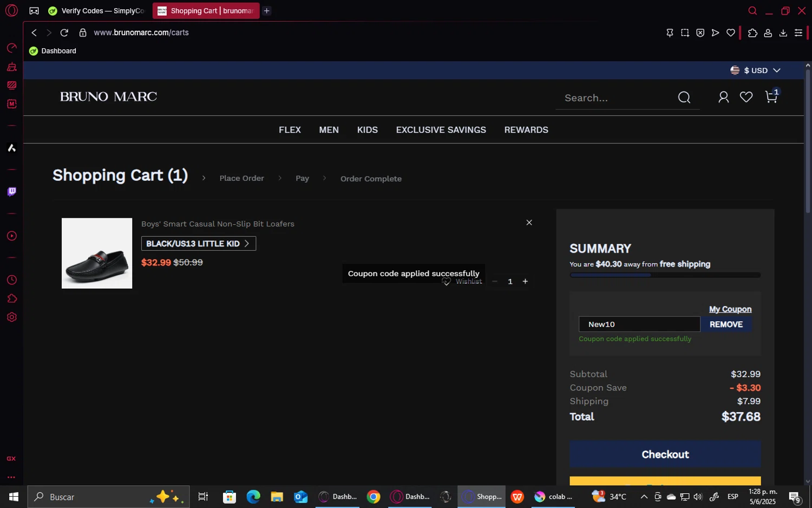Open MEN menu
Screen dimensions: 812x508
329,130
